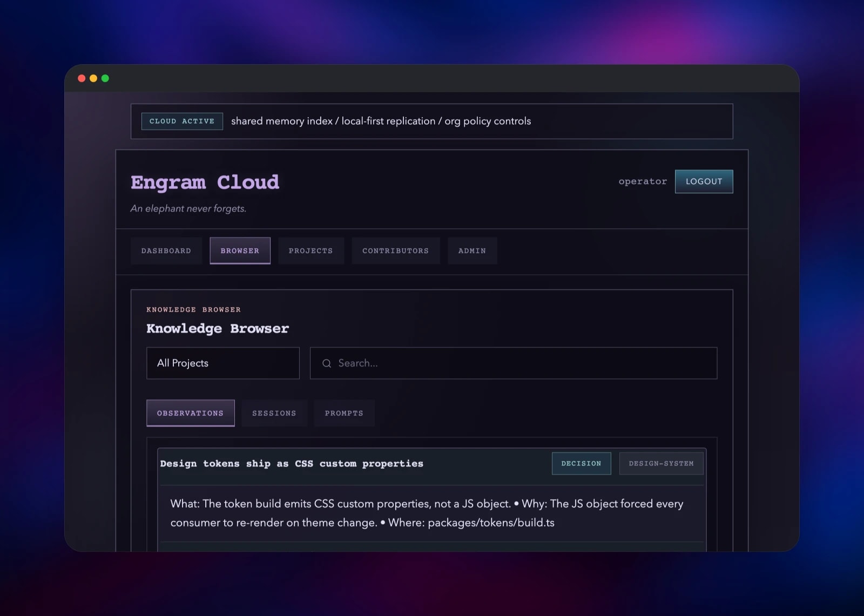
Task: Click the observation body starting 'What: The token build'
Action: tap(427, 513)
